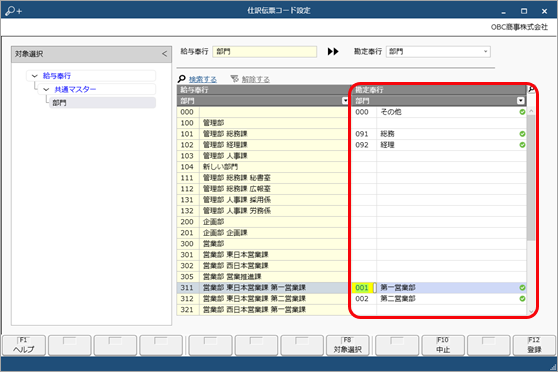Click the filter-clear icon beside 解除する
Image resolution: width=558 pixels, height=372 pixels.
[234, 79]
